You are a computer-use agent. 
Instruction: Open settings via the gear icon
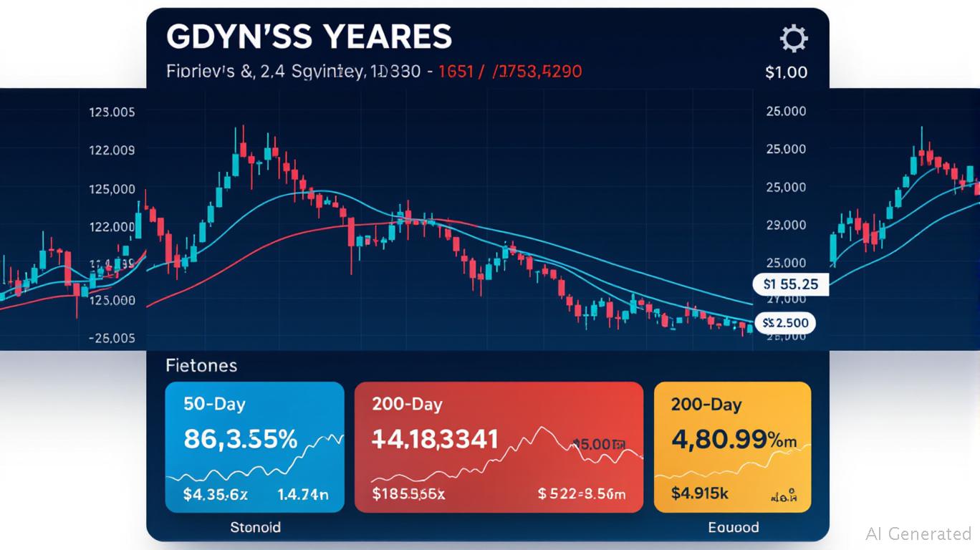793,38
